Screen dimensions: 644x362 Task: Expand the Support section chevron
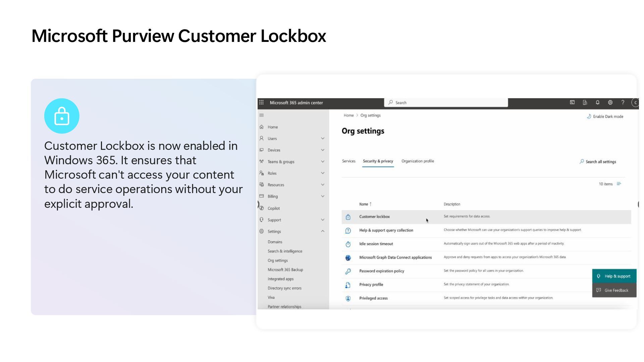pyautogui.click(x=323, y=220)
